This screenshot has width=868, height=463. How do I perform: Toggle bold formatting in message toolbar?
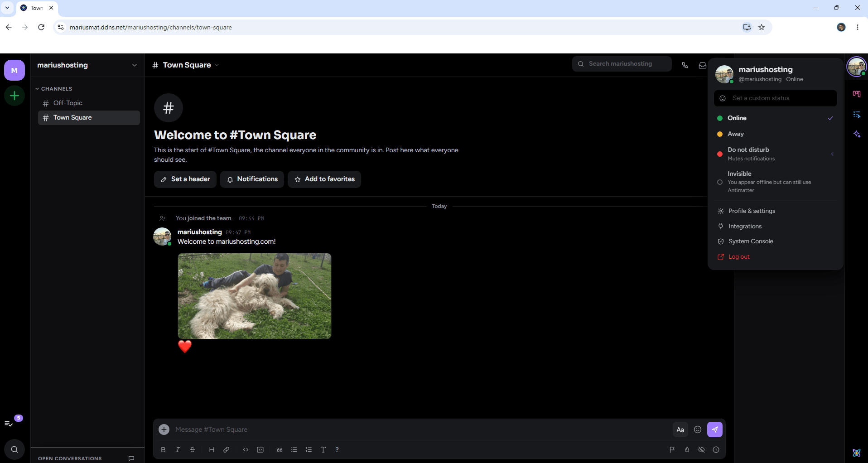163,450
